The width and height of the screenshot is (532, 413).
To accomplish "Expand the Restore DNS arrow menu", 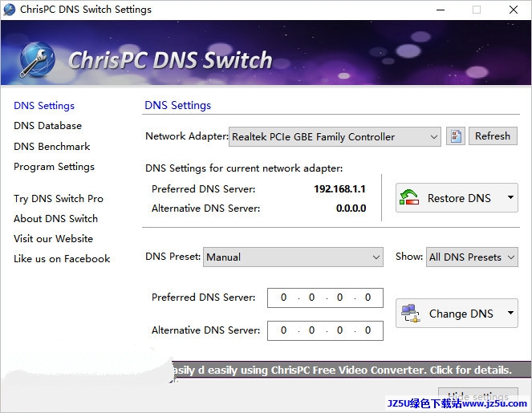I will 510,197.
